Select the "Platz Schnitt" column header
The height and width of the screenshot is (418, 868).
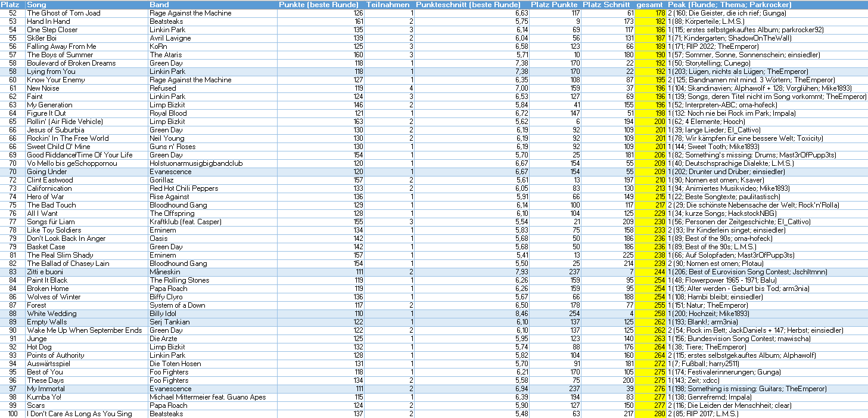point(608,4)
